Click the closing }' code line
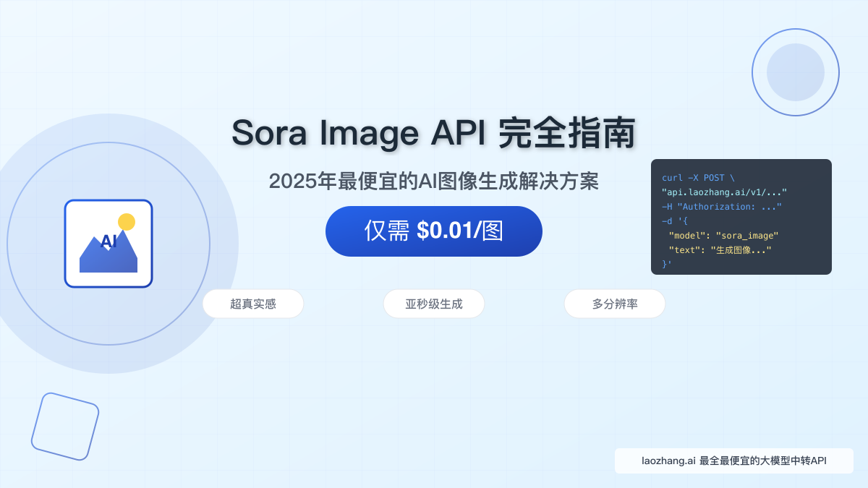The width and height of the screenshot is (868, 488). click(667, 265)
